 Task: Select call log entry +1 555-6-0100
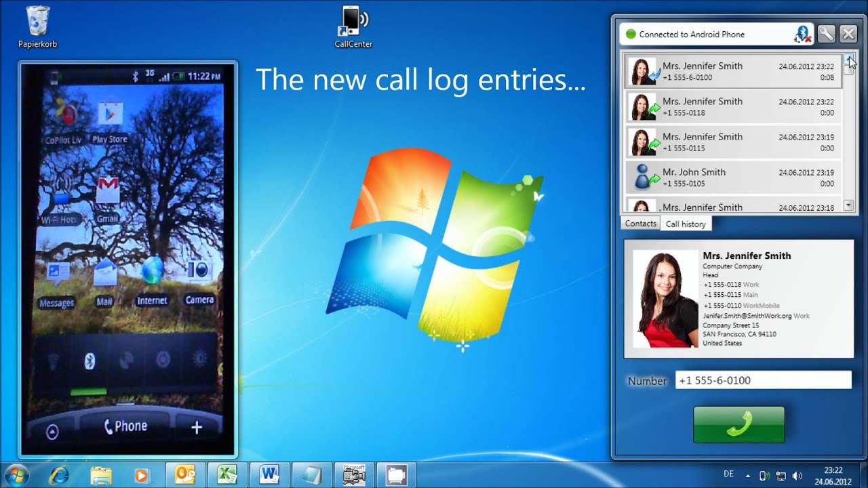[732, 71]
